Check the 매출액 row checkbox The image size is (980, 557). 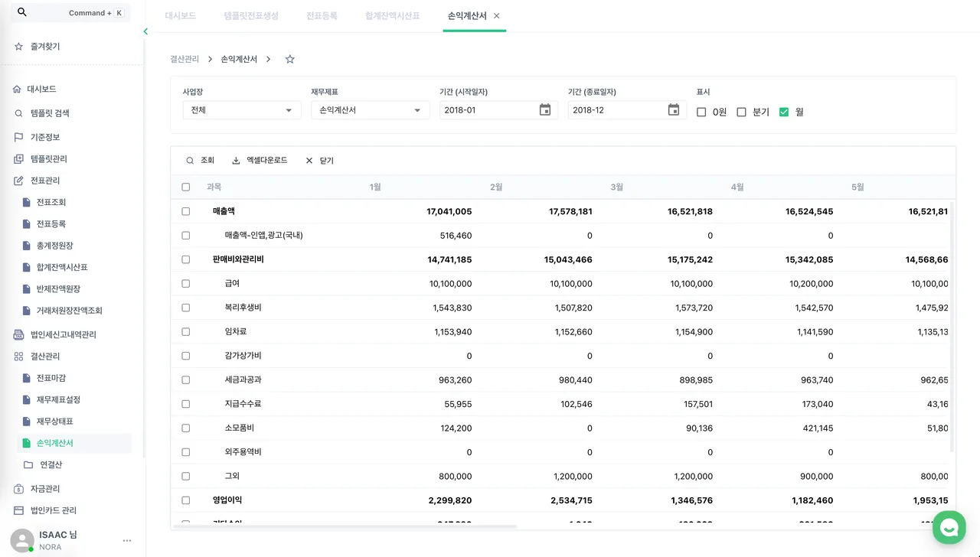[186, 211]
